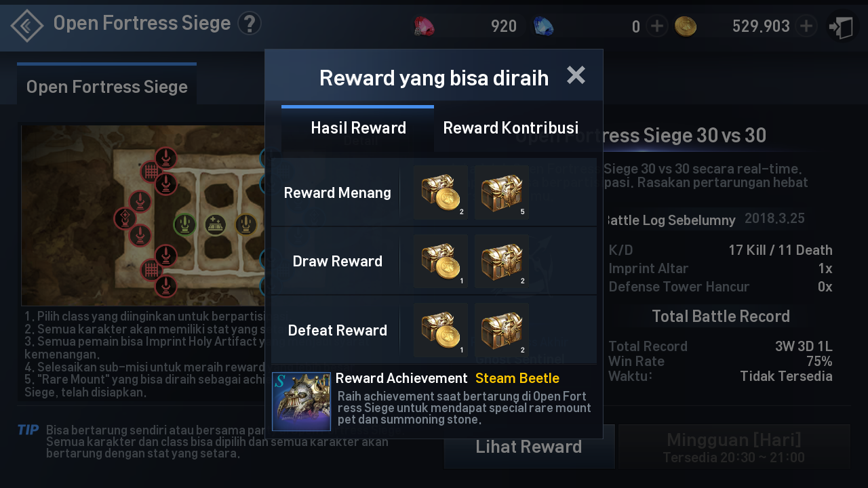Click the back arrow diamond icon
This screenshot has height=488, width=868.
[x=27, y=26]
